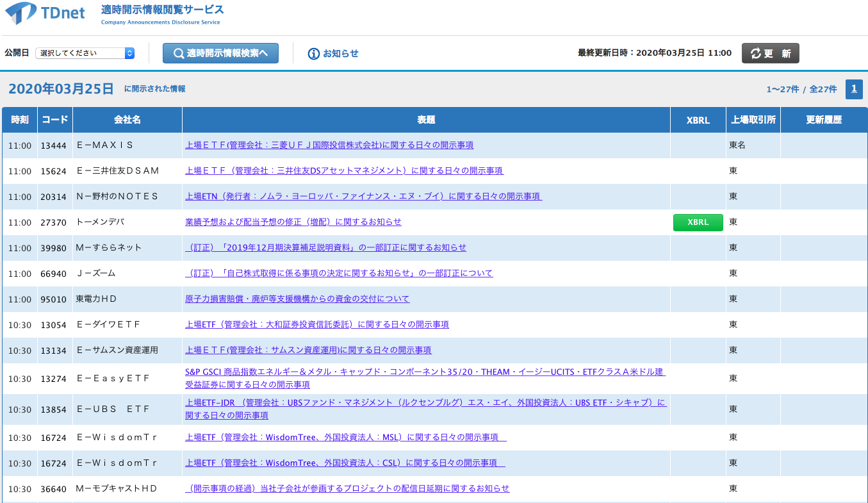Click the 1～27件 / 全27件 count text
Screen dimensions: 868x503
[x=801, y=90]
